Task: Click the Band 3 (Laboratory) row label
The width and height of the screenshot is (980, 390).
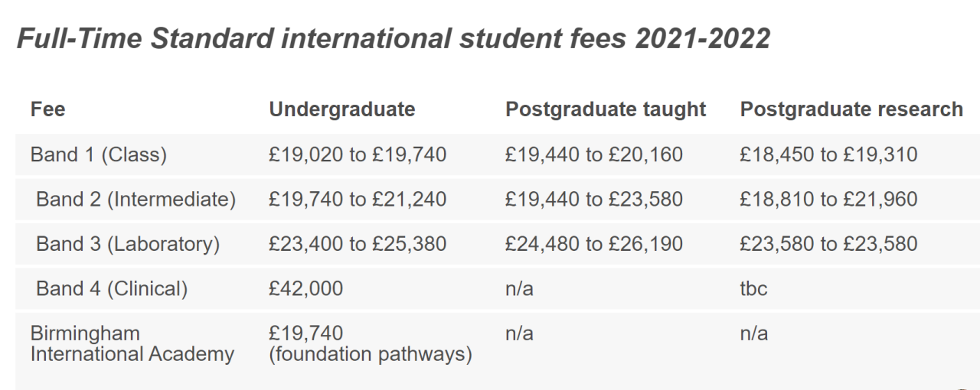Action: point(128,244)
